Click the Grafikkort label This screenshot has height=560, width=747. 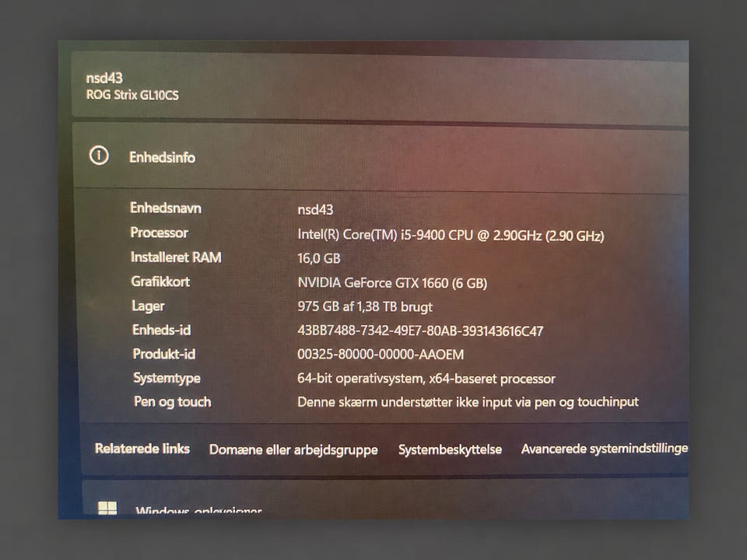160,282
